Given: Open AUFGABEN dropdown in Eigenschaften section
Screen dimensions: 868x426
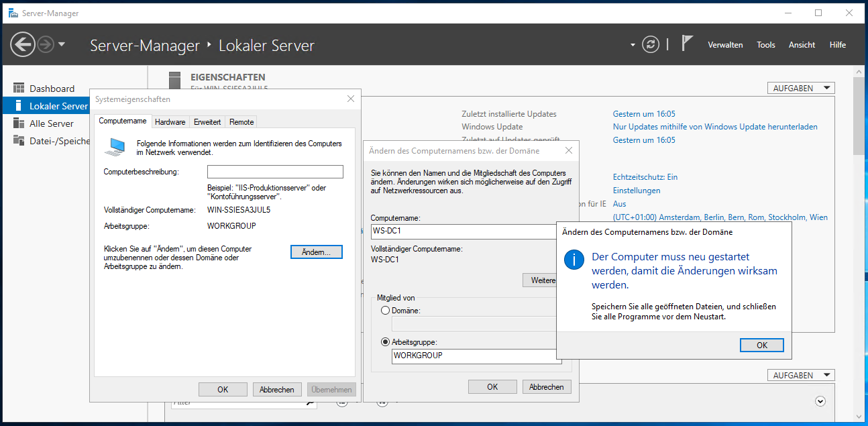Looking at the screenshot, I should click(801, 88).
